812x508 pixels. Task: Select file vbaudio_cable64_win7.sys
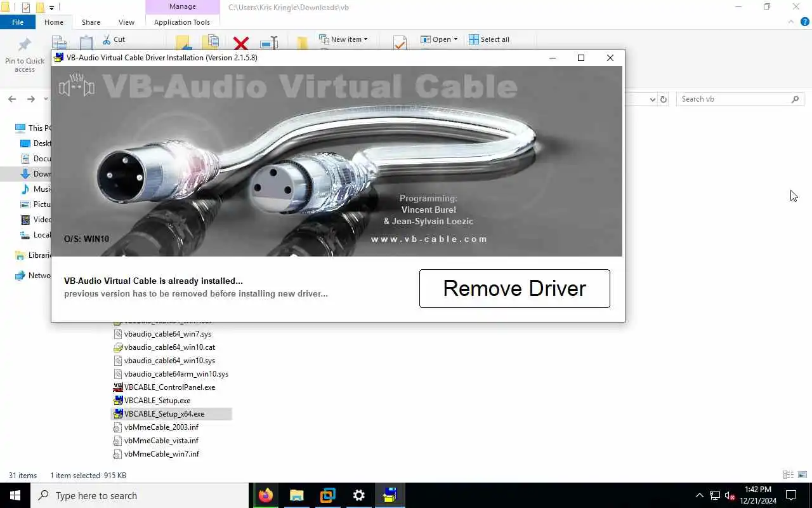pyautogui.click(x=162, y=334)
